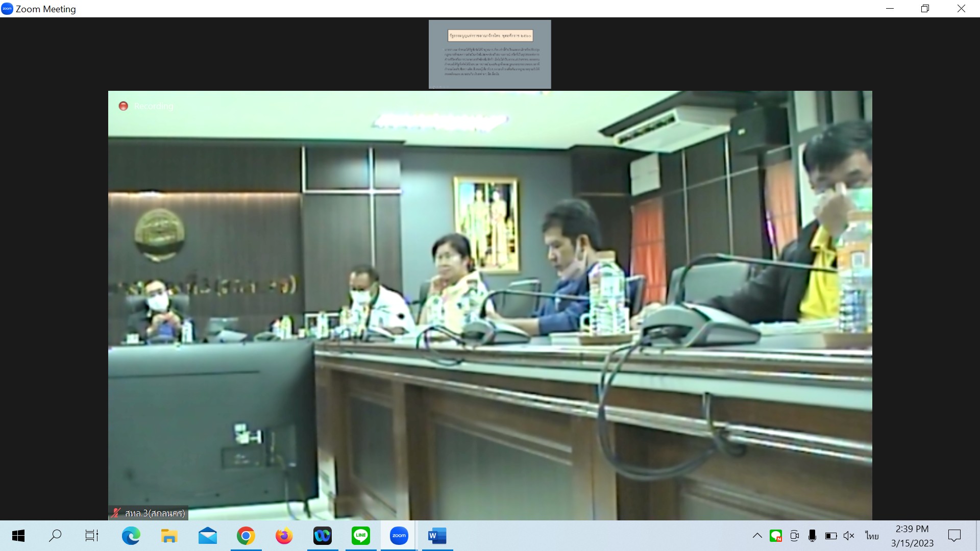Open Google Chrome from the taskbar
980x551 pixels.
(x=246, y=536)
